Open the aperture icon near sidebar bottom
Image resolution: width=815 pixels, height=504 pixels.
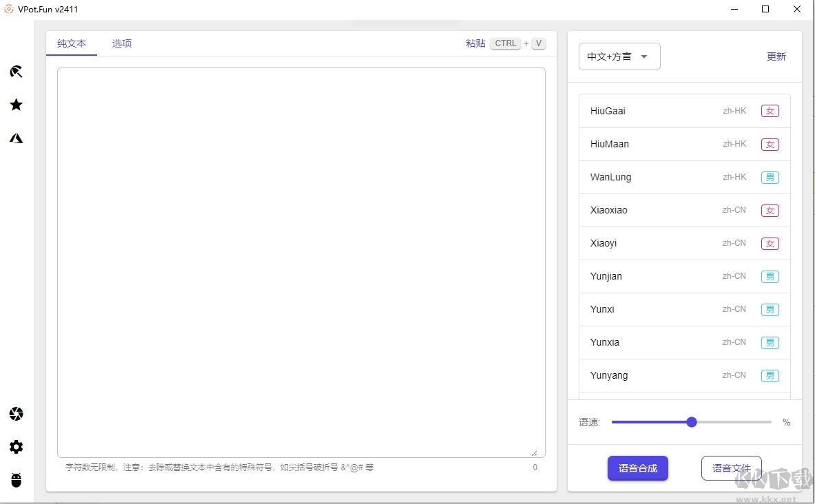[x=16, y=414]
